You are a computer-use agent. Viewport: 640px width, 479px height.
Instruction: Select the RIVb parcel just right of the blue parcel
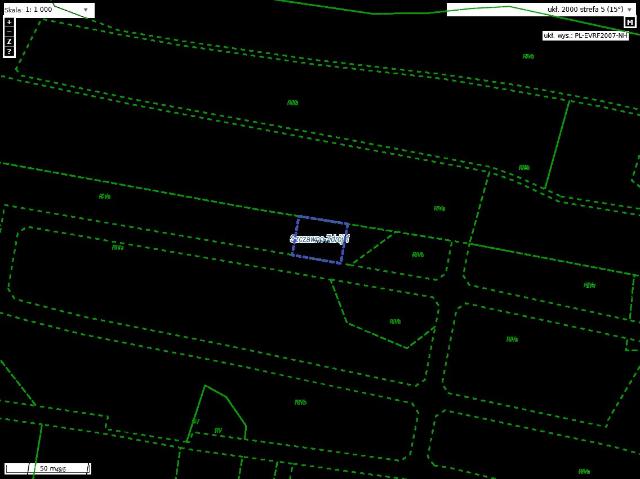point(417,255)
